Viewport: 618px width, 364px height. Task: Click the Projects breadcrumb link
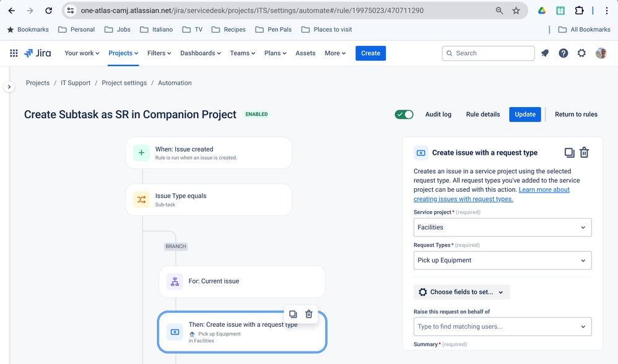click(38, 83)
